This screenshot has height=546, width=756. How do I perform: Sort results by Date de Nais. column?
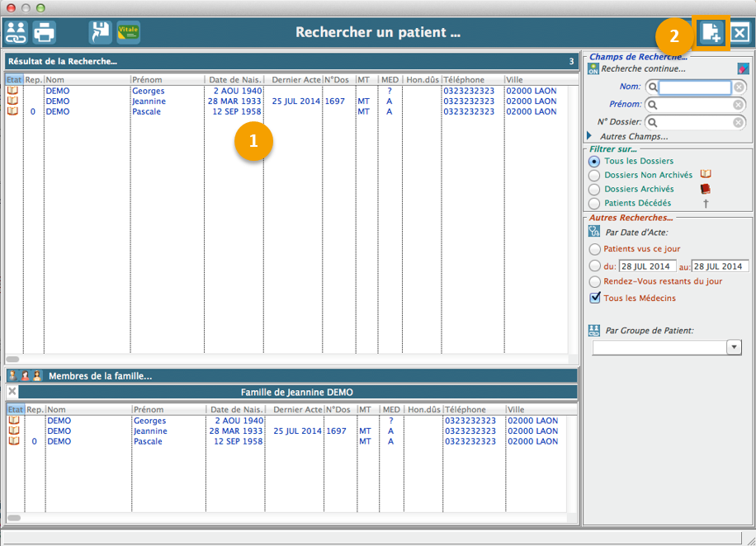pyautogui.click(x=234, y=80)
